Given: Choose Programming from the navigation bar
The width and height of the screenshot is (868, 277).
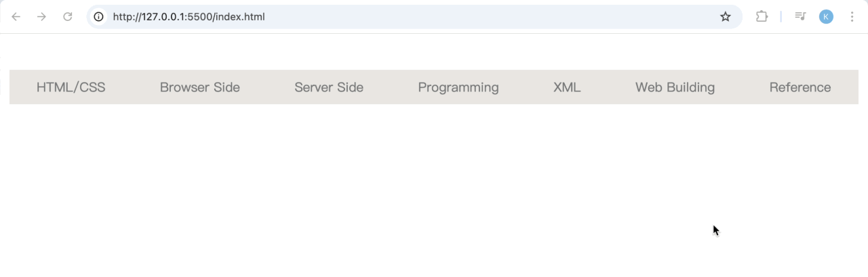Looking at the screenshot, I should point(458,87).
